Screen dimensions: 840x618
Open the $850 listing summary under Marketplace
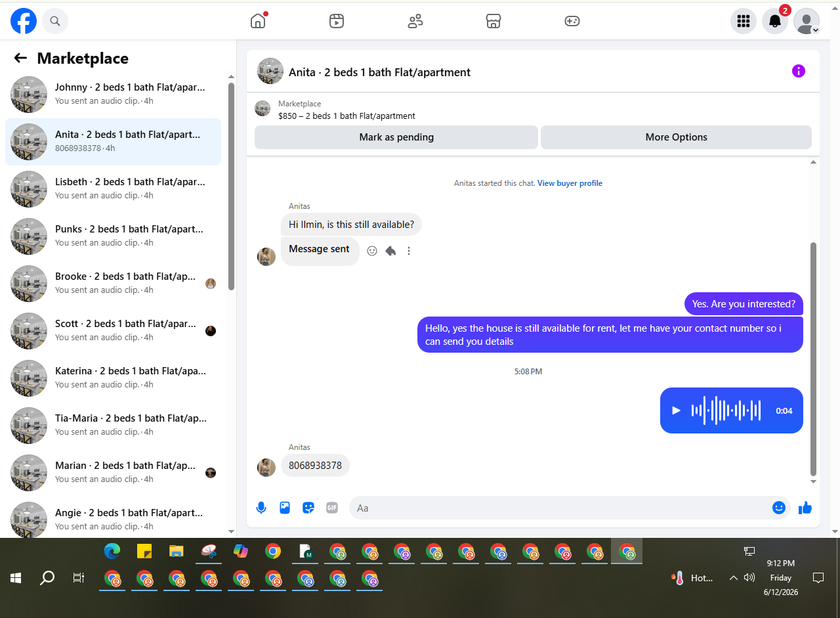(x=346, y=116)
